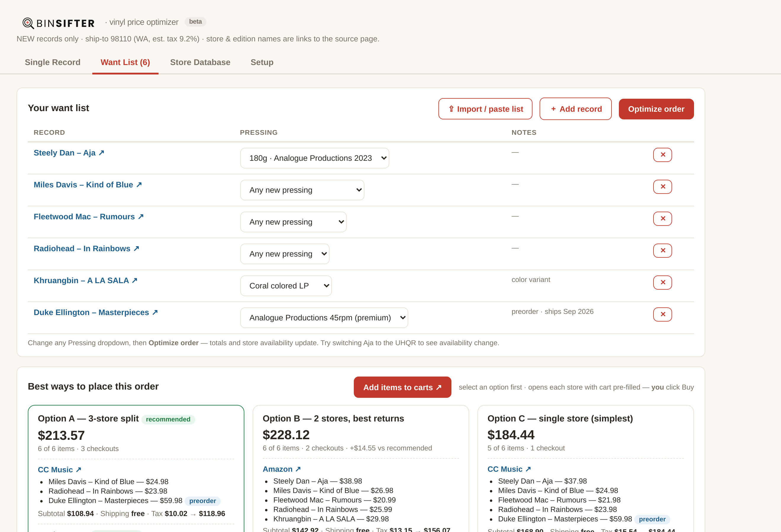This screenshot has height=532, width=781.
Task: Click 'Steely Dan – Aja — $38.98' in Option B
Action: tap(317, 481)
